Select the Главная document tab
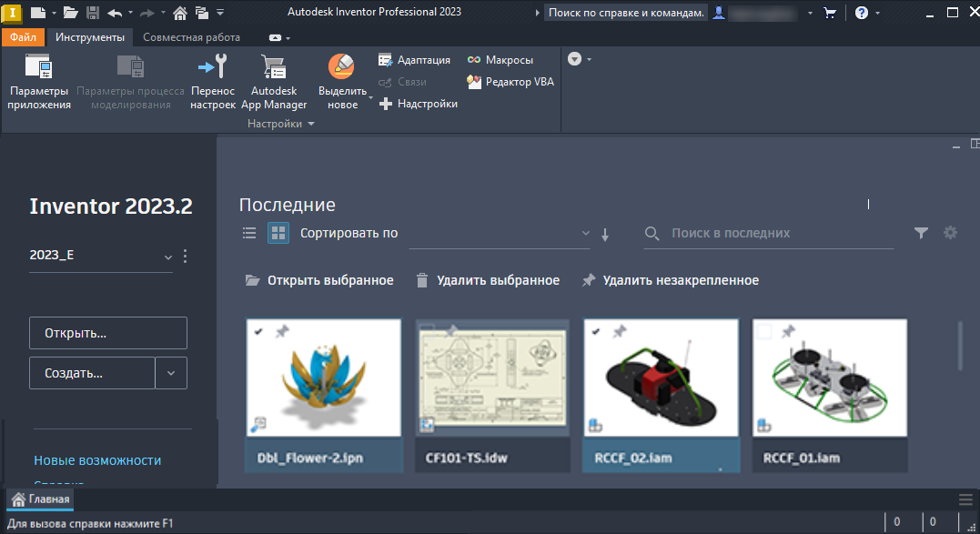Viewport: 980px width, 534px height. [x=41, y=499]
